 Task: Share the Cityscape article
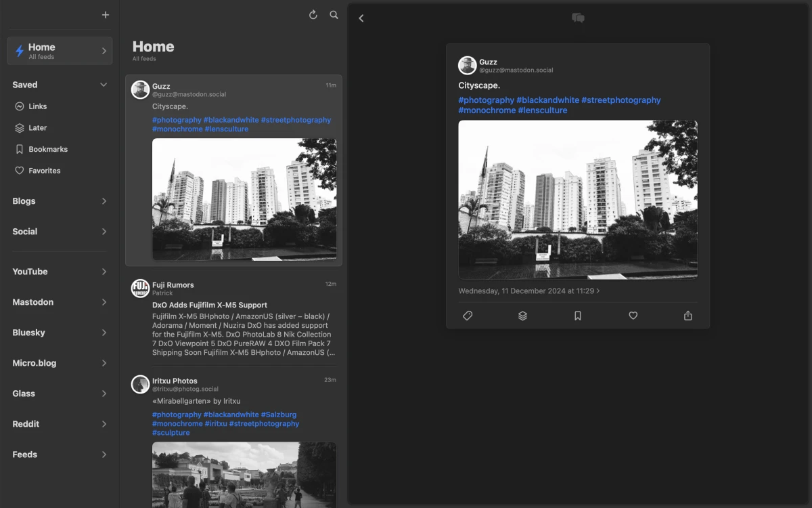point(687,315)
